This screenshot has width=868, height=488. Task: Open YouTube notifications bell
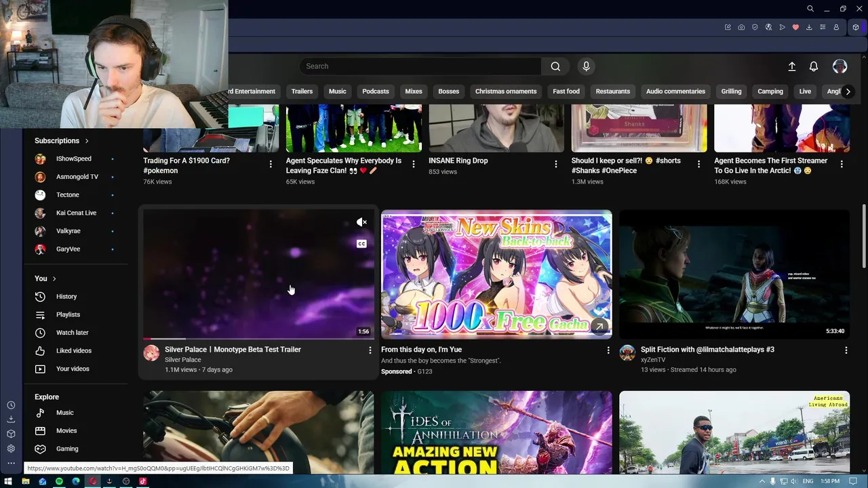[x=814, y=66]
